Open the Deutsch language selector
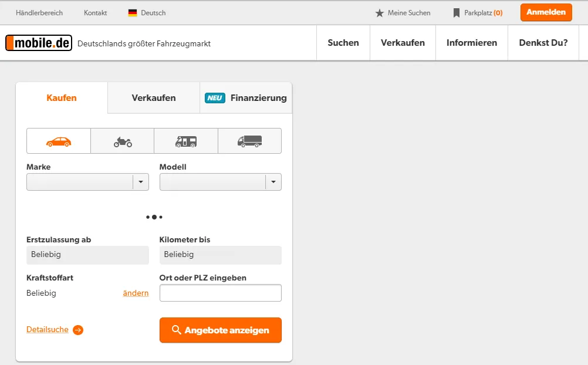588x365 pixels. pyautogui.click(x=147, y=13)
